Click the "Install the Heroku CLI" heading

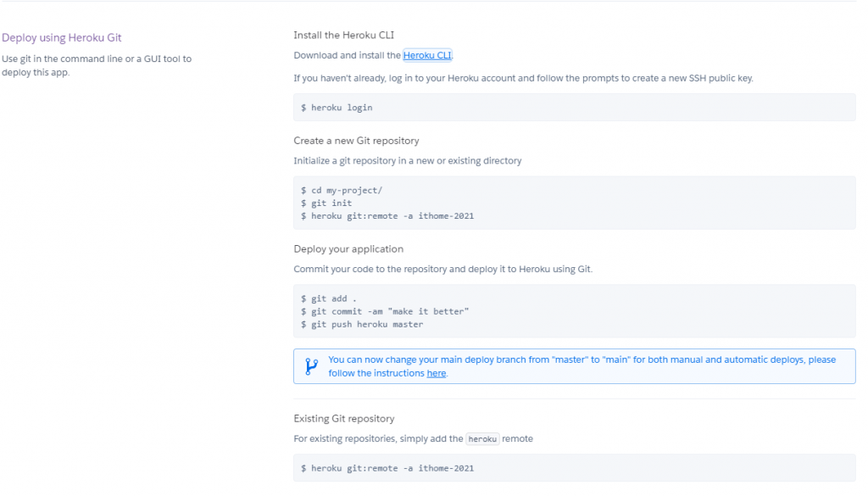click(x=343, y=36)
